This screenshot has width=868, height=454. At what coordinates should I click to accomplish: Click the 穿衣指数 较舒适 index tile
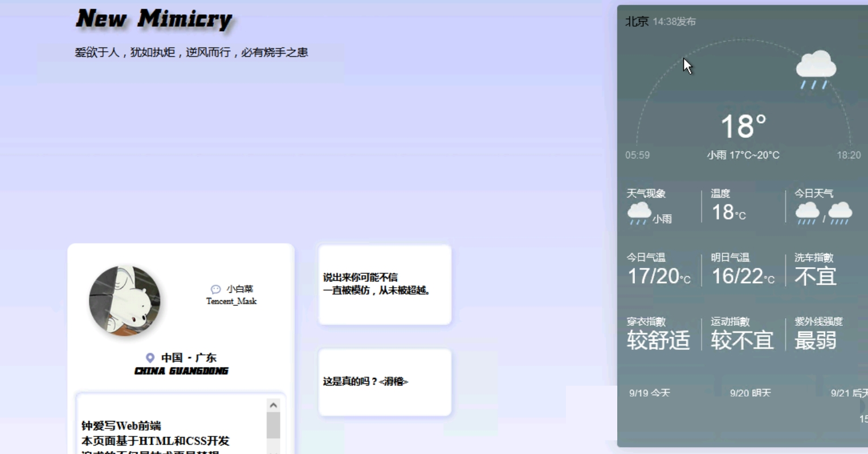[x=658, y=334]
